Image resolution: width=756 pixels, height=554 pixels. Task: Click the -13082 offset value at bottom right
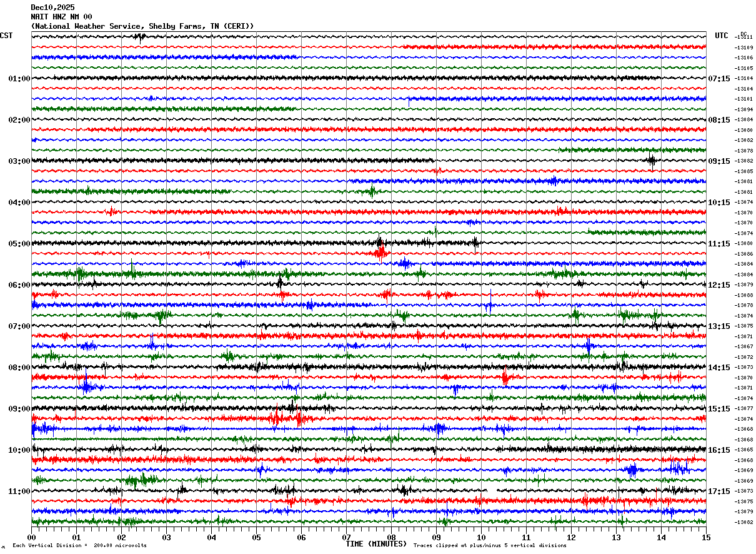point(744,522)
